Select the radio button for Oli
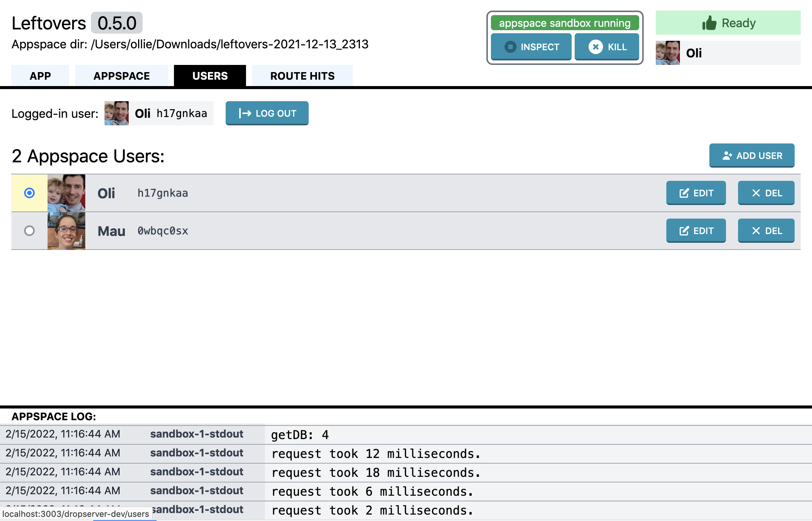Image resolution: width=812 pixels, height=521 pixels. (29, 193)
